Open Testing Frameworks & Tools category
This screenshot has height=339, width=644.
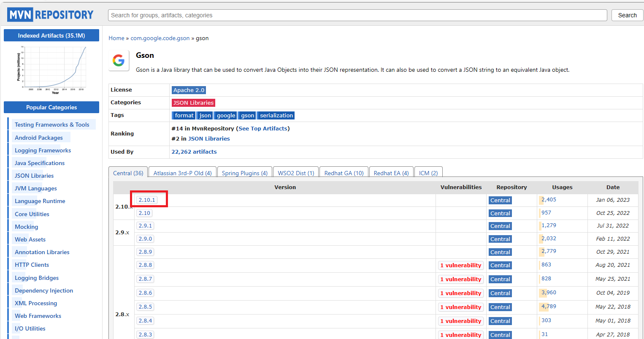coord(52,125)
